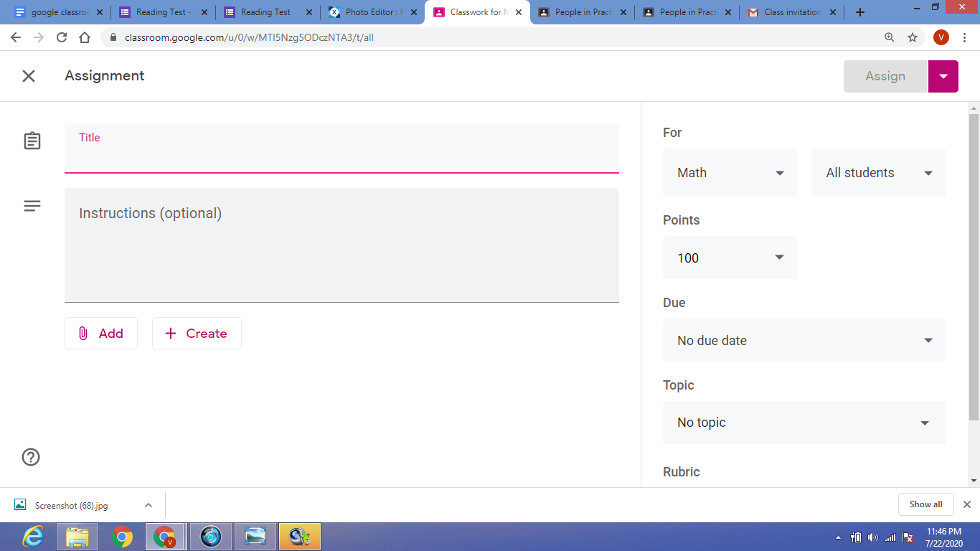Click the plus Create button

[197, 334]
